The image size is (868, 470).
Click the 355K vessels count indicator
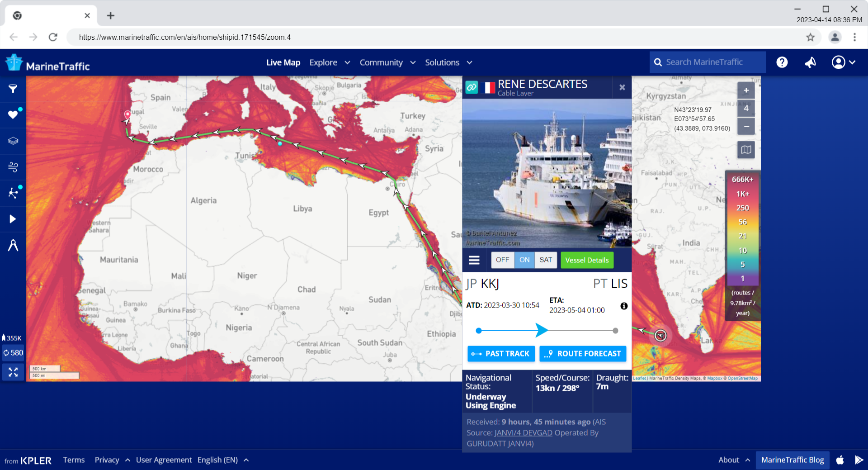(12, 338)
